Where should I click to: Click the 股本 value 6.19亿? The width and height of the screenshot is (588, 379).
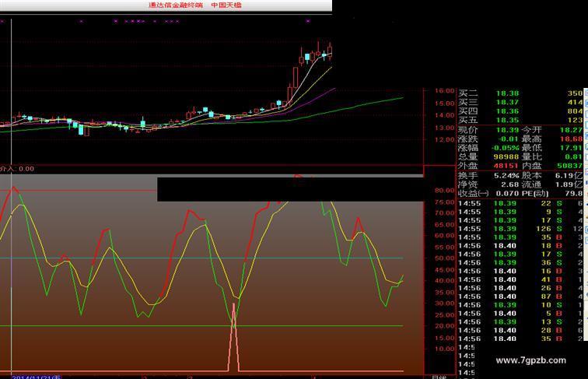point(569,176)
